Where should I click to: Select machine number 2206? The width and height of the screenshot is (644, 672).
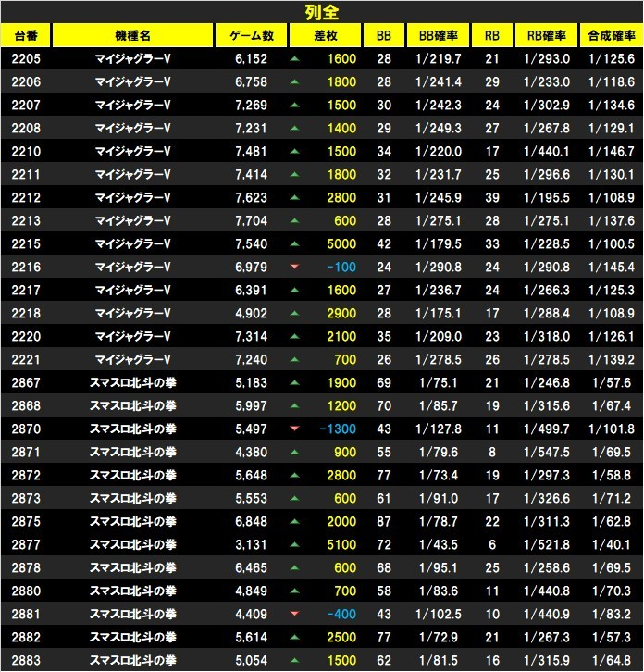[x=26, y=81]
